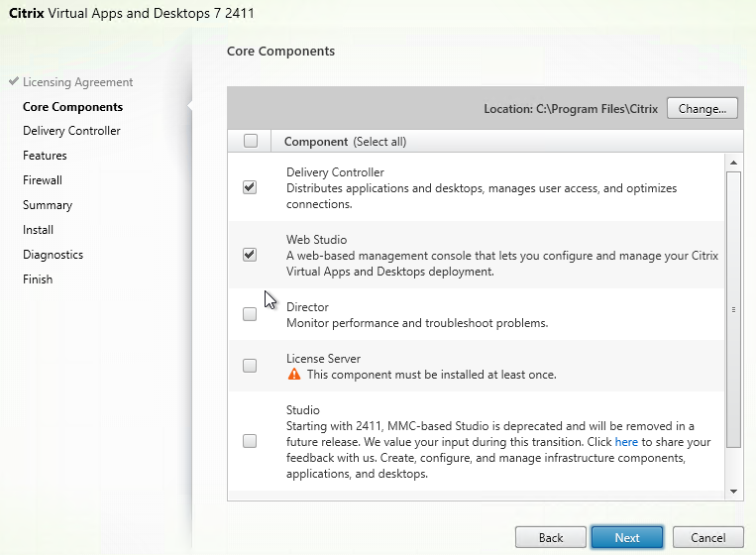Click scrollbar up arrow in component list
The image size is (756, 555).
click(734, 163)
